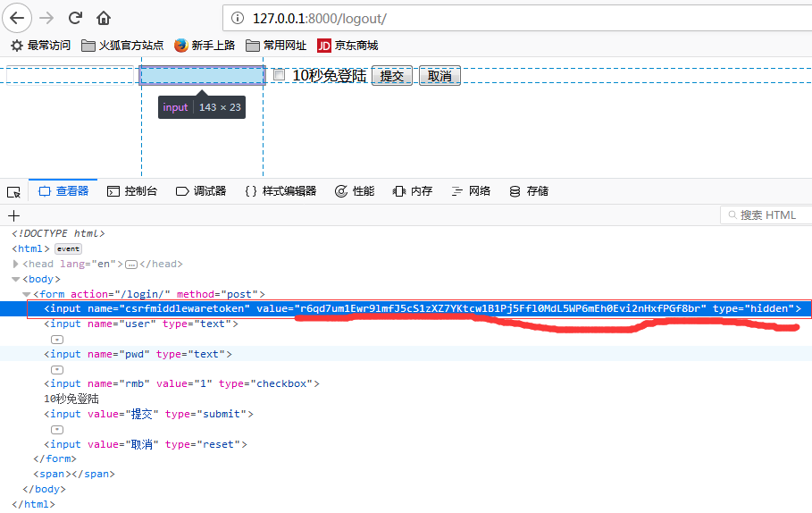812x513 pixels.
Task: Select the form action="/login/" node
Action: (149, 294)
